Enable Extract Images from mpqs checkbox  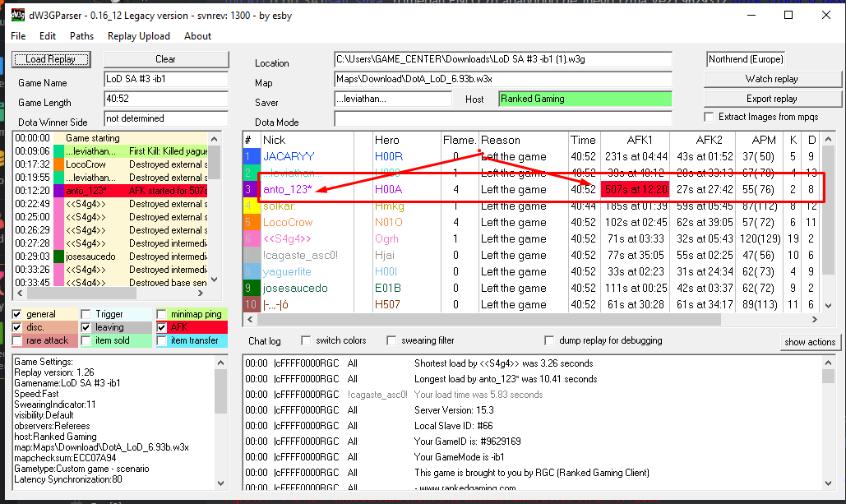709,117
